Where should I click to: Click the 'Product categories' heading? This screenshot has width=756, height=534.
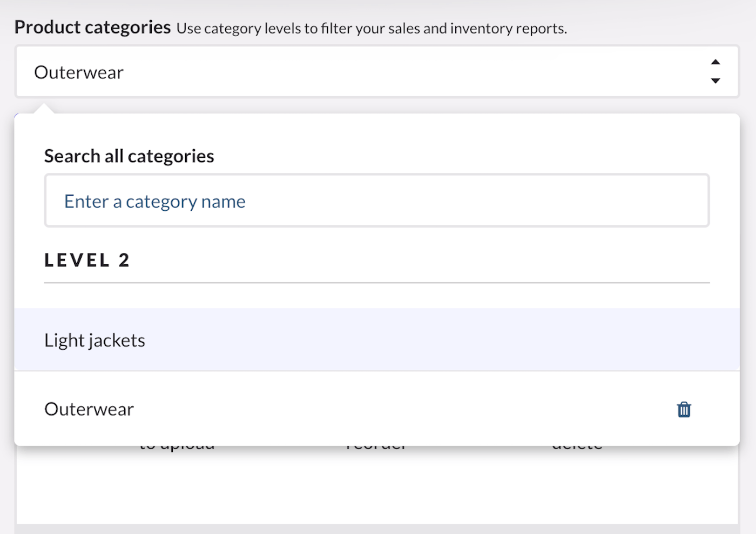(92, 27)
